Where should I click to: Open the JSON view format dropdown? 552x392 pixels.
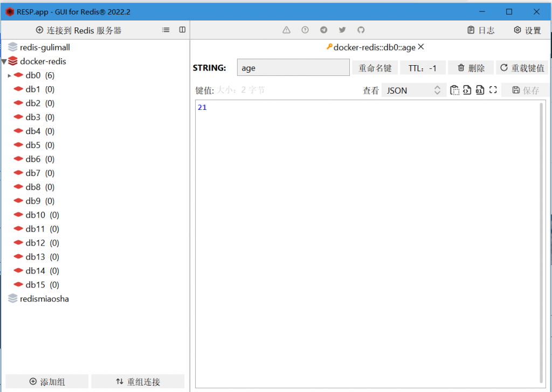point(413,90)
